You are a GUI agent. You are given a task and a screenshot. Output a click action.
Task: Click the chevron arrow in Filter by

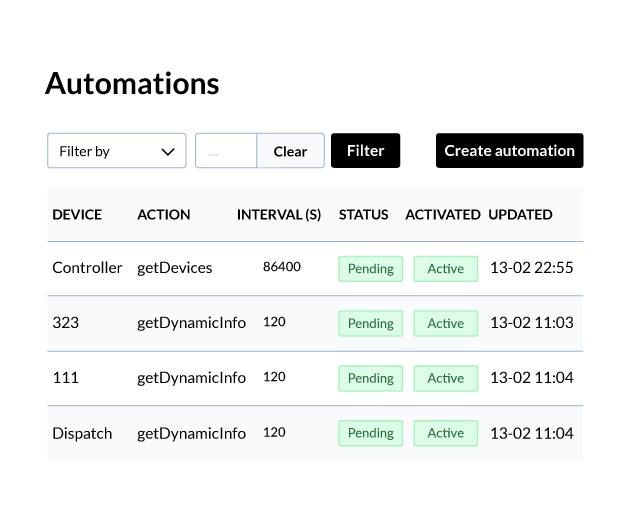click(x=168, y=152)
